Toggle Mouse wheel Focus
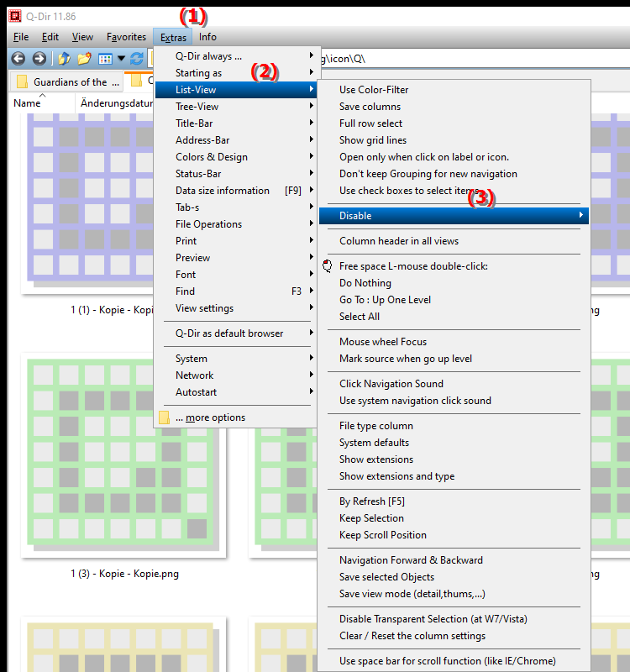This screenshot has width=630, height=672. coord(454,342)
